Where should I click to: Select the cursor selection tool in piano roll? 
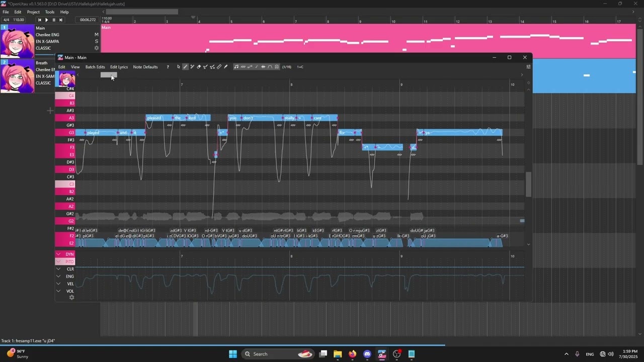pos(178,67)
